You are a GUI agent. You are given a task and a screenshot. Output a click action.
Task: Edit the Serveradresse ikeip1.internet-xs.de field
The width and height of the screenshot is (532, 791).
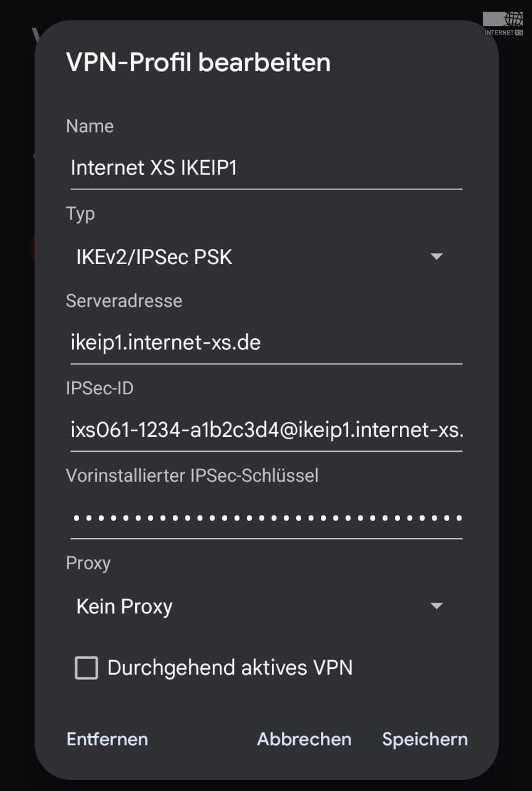[x=266, y=343]
